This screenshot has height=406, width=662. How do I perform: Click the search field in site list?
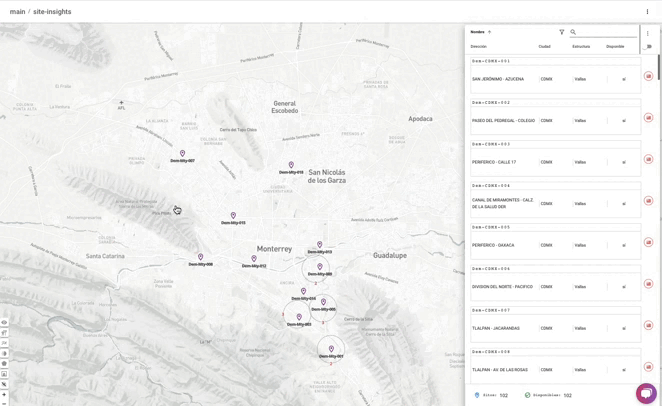click(607, 32)
